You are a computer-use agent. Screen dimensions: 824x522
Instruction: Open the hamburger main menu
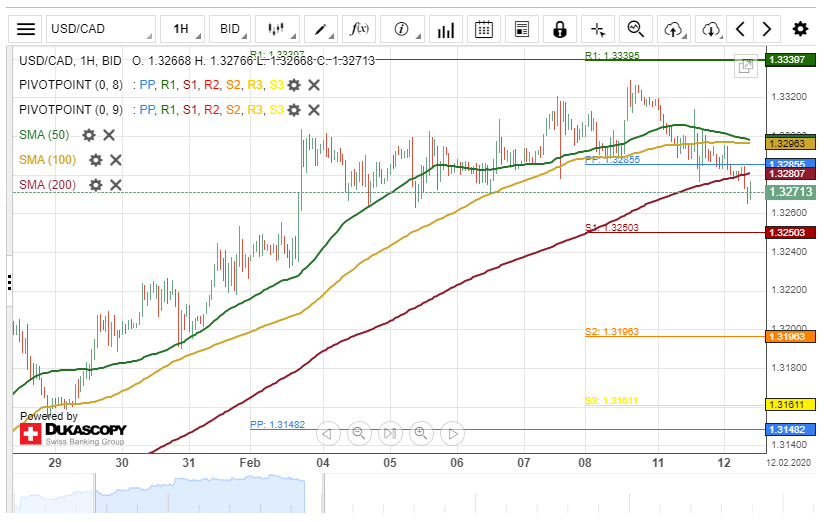point(26,29)
